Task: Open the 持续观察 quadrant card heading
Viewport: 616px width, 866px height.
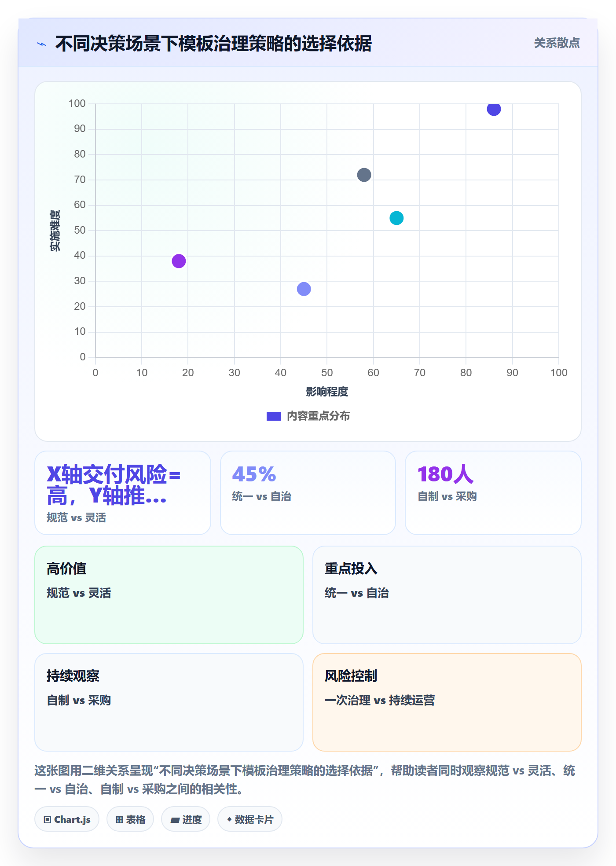Action: click(73, 676)
